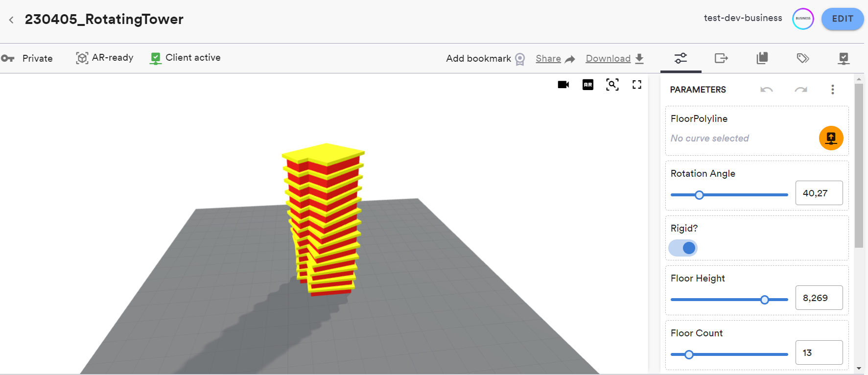
Task: Click the orange FloorPolyline upload icon
Action: coord(831,138)
